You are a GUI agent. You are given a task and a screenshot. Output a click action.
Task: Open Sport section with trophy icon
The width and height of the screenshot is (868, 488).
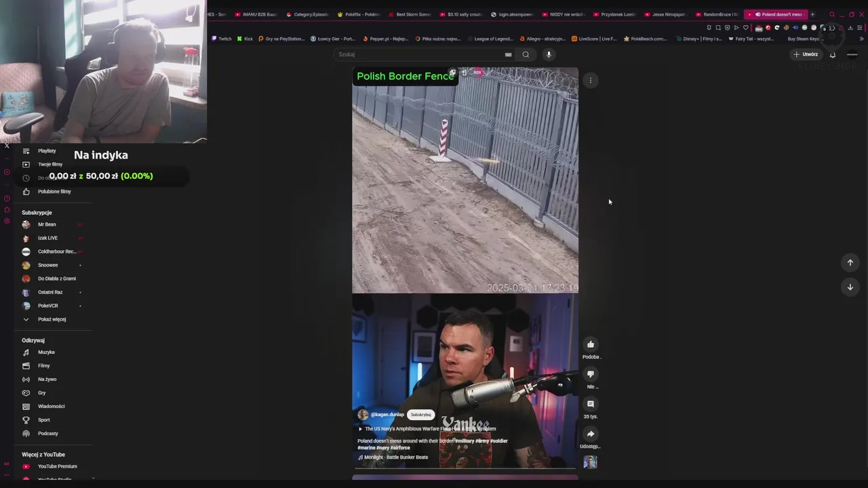pos(43,420)
